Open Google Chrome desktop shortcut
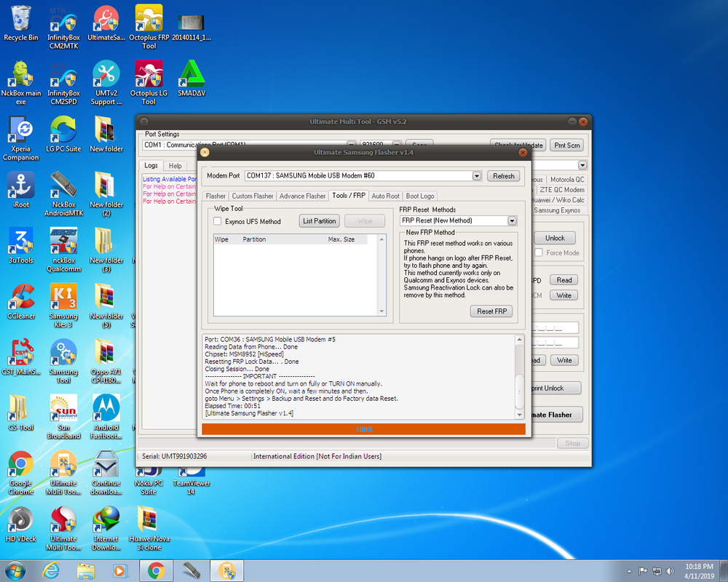 tap(21, 472)
